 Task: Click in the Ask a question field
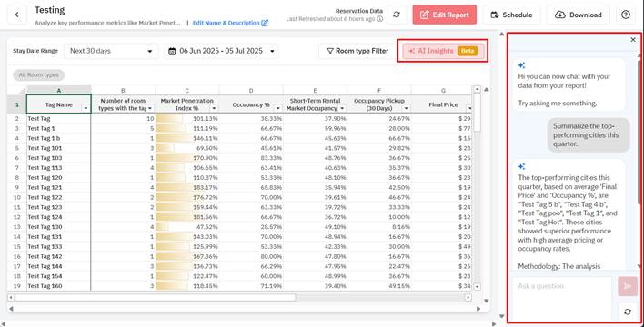point(561,298)
